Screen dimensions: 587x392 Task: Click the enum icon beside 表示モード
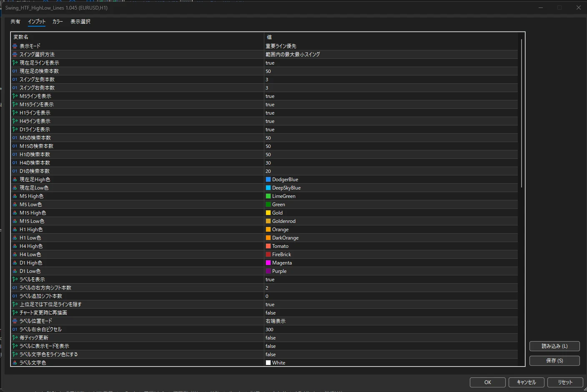click(x=15, y=46)
